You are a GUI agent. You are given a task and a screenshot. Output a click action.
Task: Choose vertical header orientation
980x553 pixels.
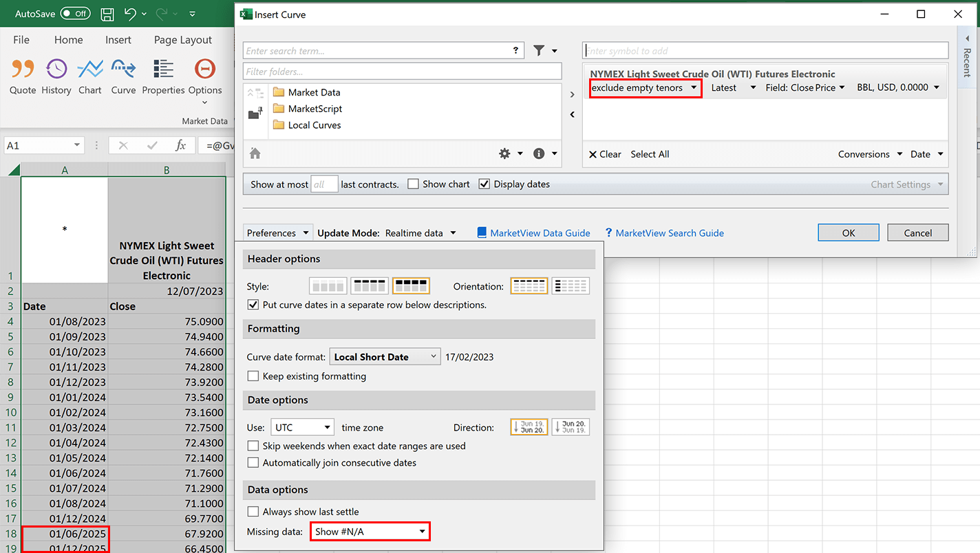coord(571,285)
